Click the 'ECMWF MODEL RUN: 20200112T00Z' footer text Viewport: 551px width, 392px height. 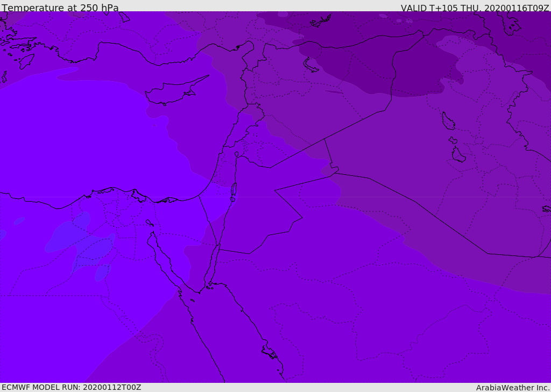[x=72, y=387]
